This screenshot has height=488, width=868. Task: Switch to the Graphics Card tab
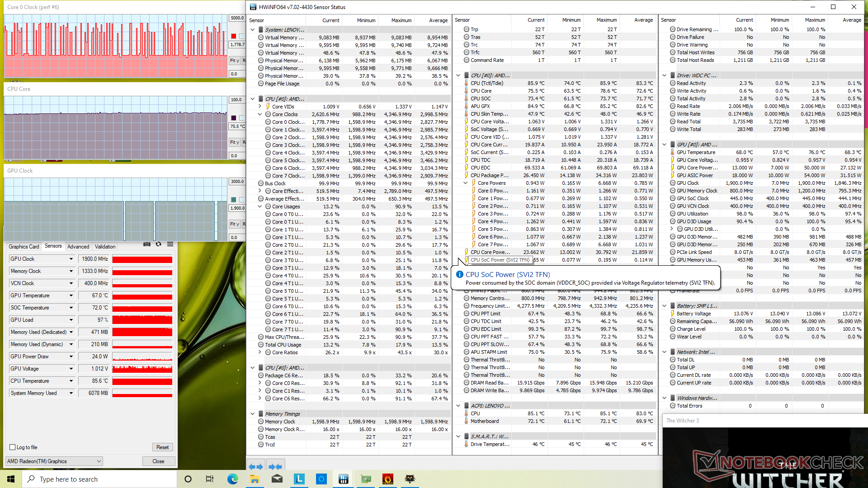coord(24,247)
